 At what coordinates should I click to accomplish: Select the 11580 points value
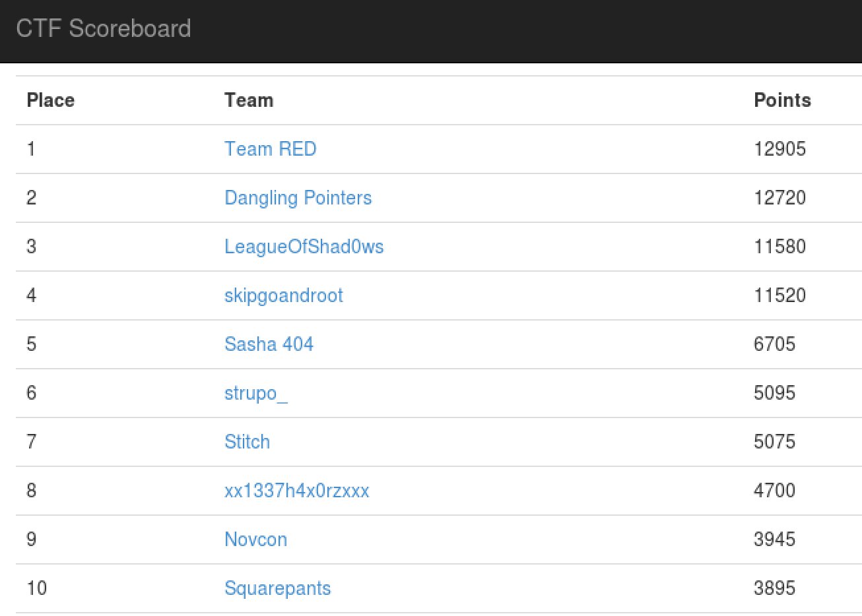pos(779,246)
